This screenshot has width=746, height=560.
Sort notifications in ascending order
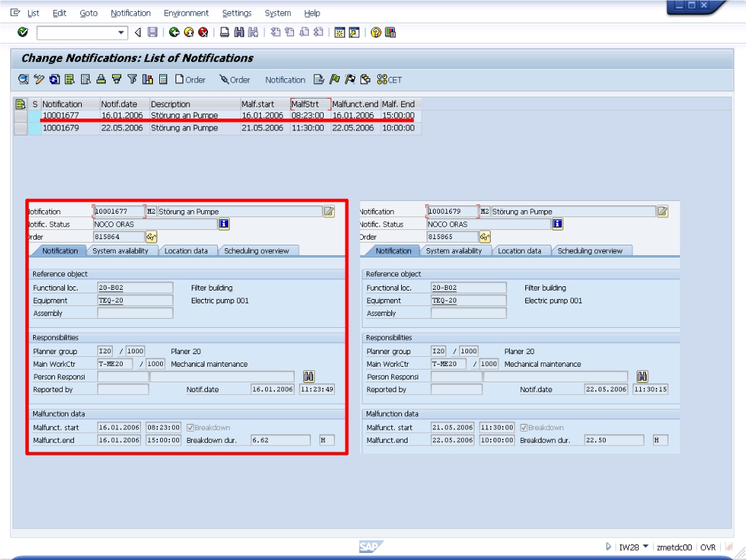(x=101, y=79)
